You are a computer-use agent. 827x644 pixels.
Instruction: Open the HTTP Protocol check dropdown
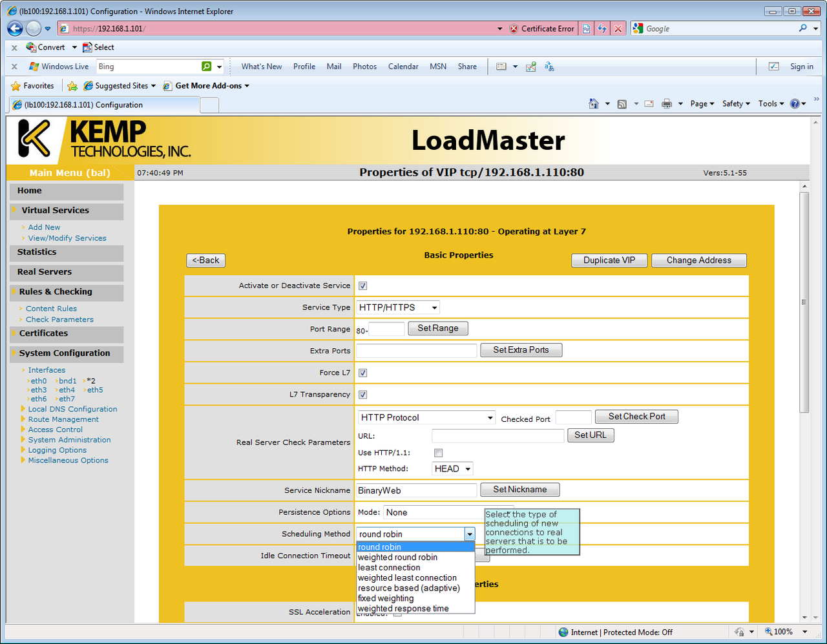[x=426, y=418]
